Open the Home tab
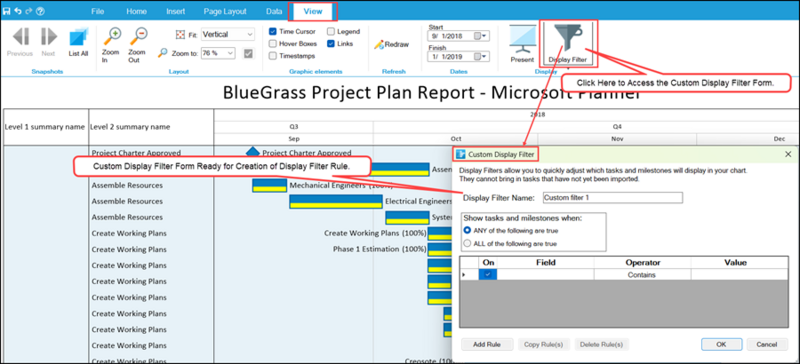Screen dimensions: 800x364 [136, 11]
